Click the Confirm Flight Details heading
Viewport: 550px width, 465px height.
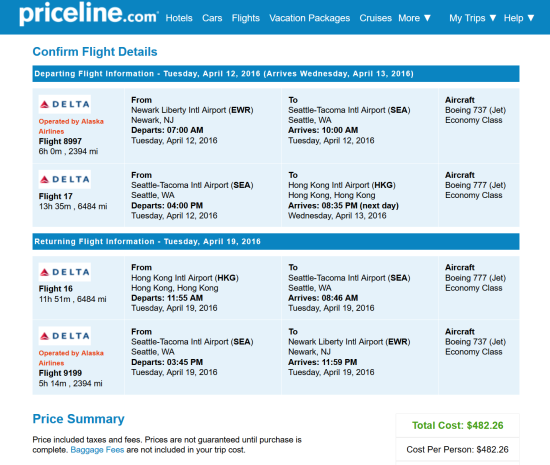95,52
